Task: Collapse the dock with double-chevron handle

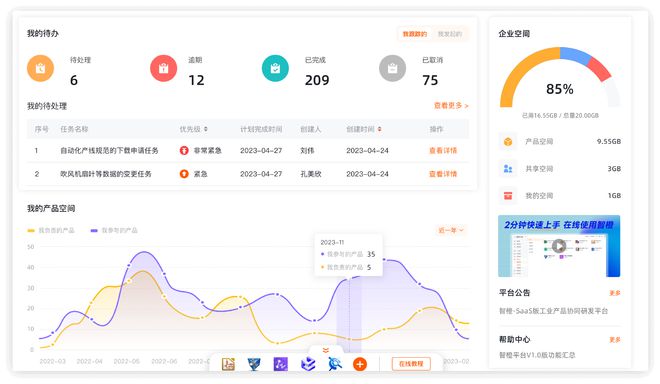Action: [326, 350]
